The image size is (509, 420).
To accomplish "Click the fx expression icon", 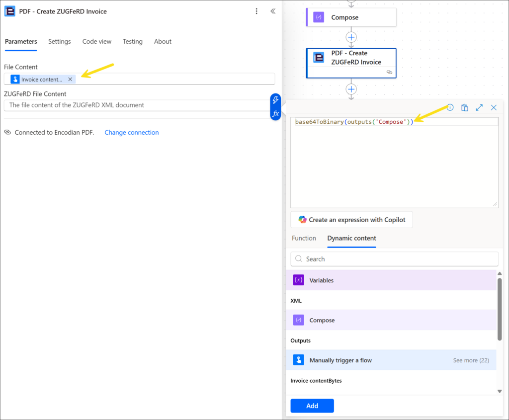I will point(276,113).
